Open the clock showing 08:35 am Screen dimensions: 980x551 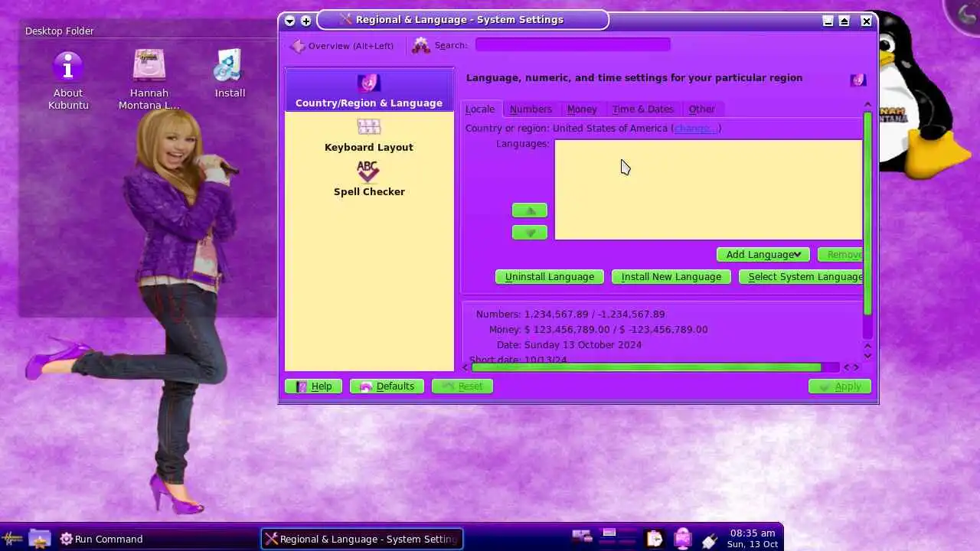tap(753, 538)
